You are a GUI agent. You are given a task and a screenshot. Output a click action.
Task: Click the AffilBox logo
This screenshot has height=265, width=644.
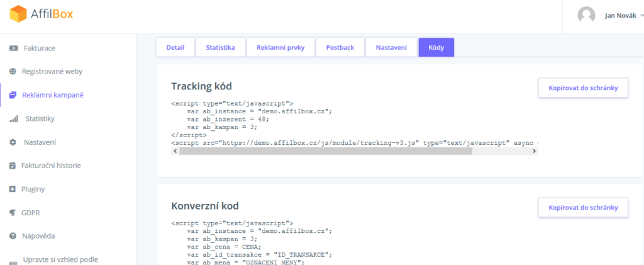pyautogui.click(x=41, y=14)
